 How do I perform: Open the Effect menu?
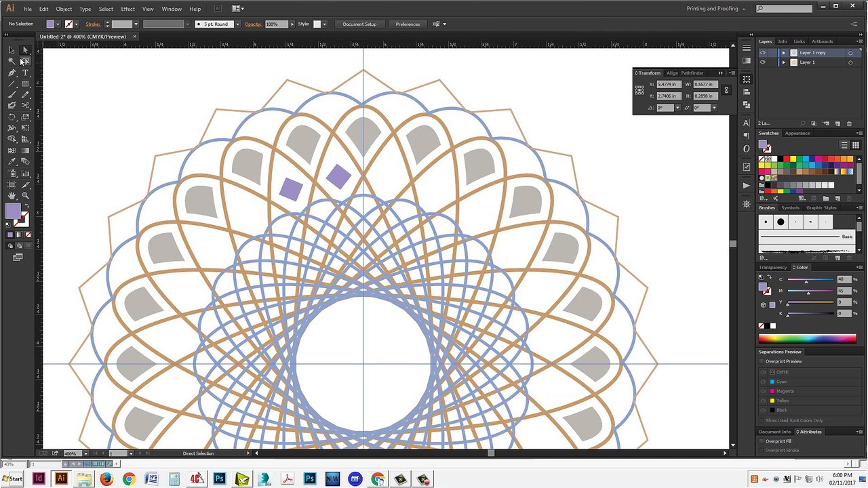pos(128,9)
